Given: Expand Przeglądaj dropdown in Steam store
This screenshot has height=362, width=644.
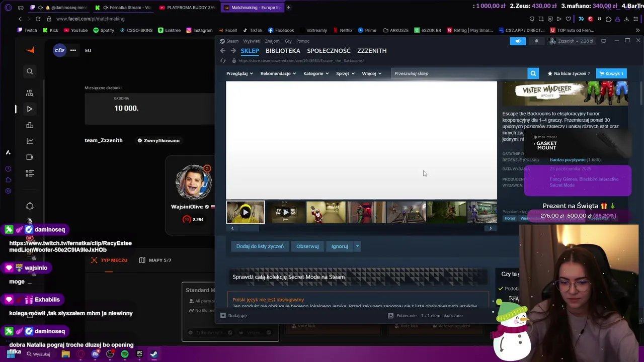Looking at the screenshot, I should [239, 73].
